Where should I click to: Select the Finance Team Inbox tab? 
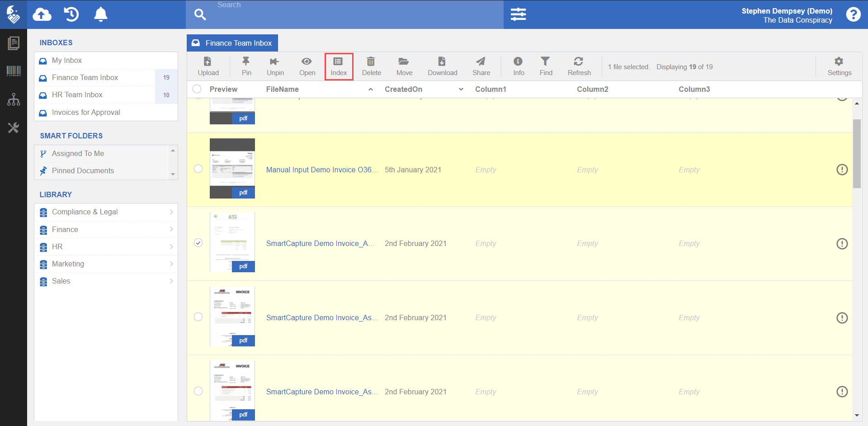(232, 43)
